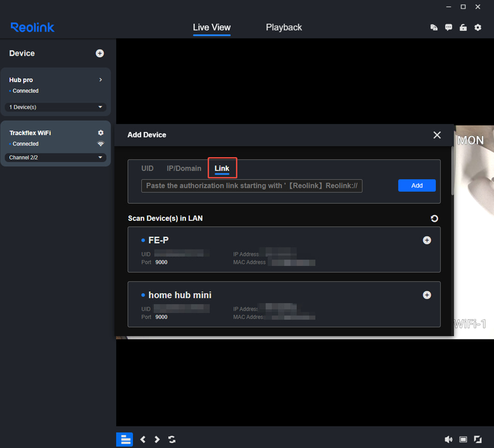Viewport: 494px width, 448px height.
Task: Click the blue Add button
Action: pos(417,185)
